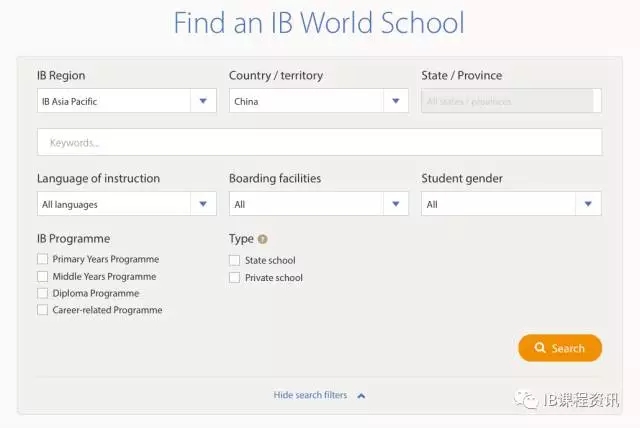Enable the Primary Years Programme checkbox

(43, 260)
